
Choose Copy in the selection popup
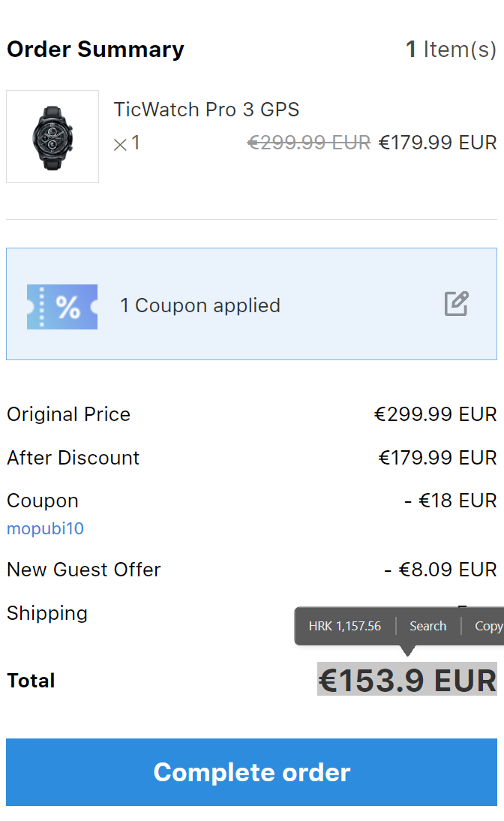coord(488,626)
